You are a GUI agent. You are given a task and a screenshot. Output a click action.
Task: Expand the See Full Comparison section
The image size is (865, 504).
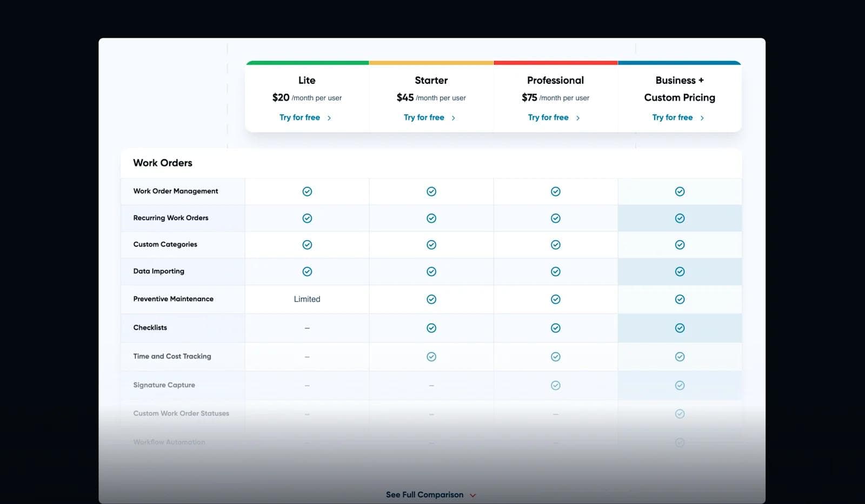point(430,494)
